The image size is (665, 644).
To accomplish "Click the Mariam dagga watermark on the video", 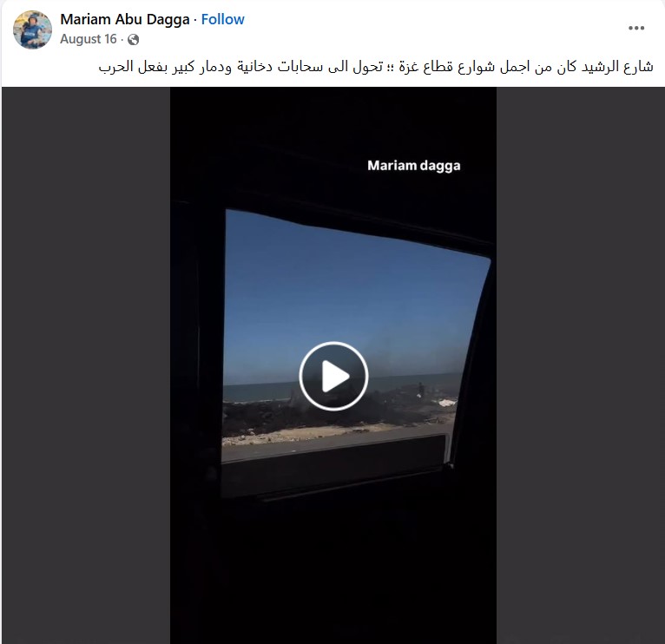I will [414, 166].
